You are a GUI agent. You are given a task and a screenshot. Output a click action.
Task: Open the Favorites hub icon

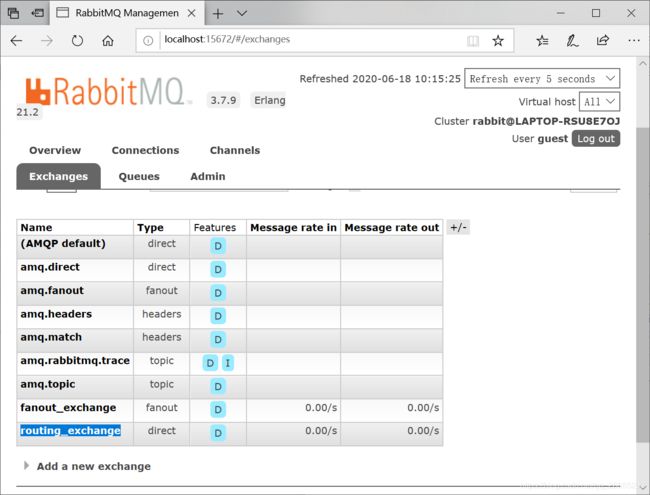(542, 41)
